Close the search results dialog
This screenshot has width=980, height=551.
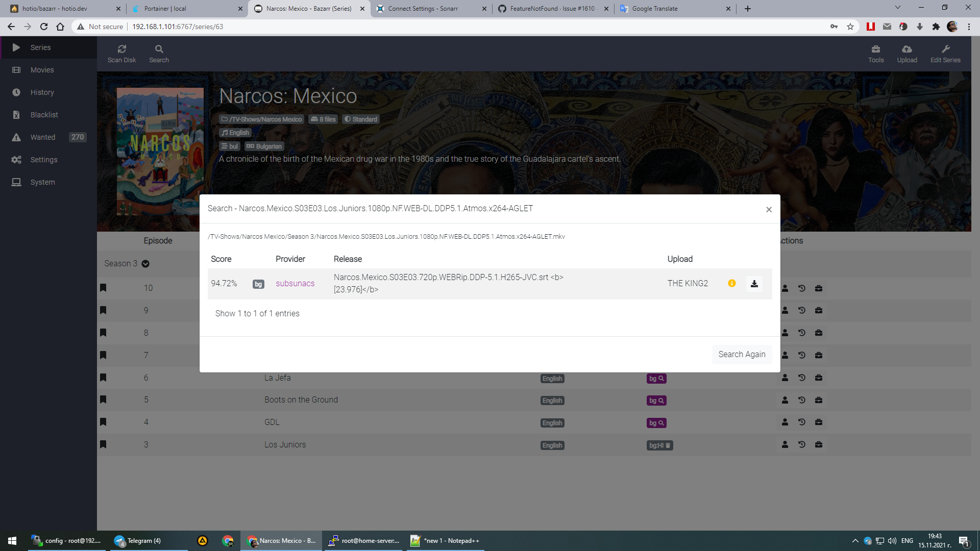[769, 209]
